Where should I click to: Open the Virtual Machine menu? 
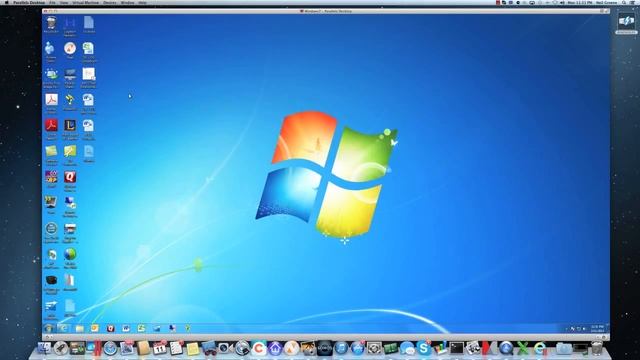85,2
